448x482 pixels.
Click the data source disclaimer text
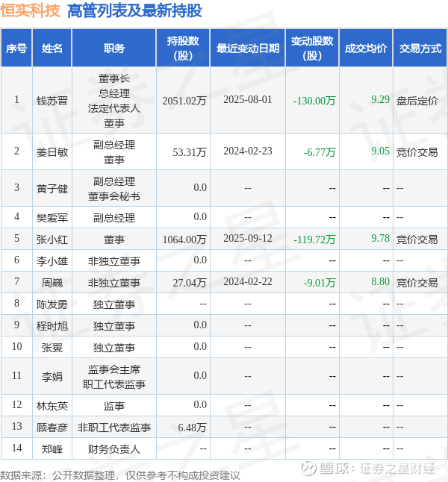(120, 475)
